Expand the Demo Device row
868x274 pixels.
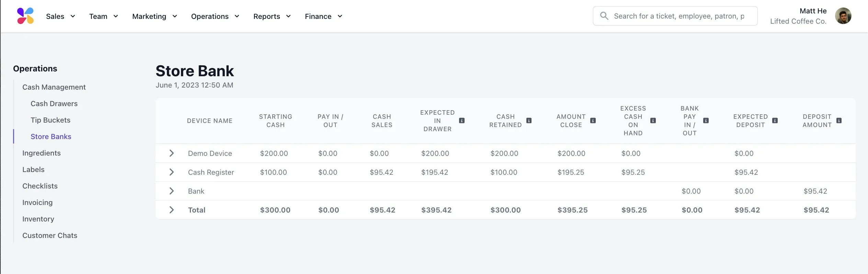click(x=172, y=153)
